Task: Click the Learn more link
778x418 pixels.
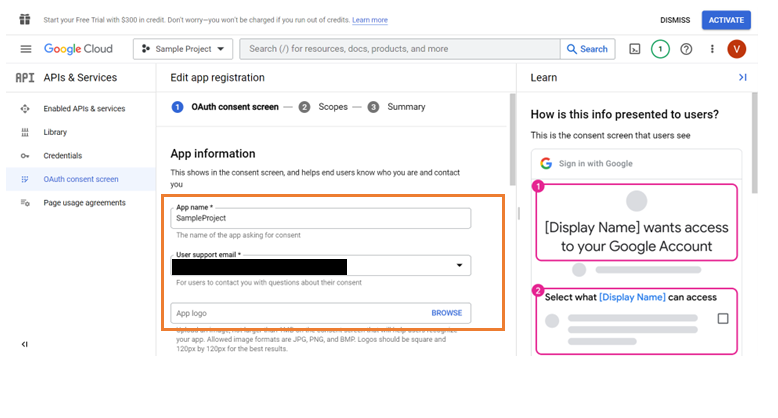Action: (369, 20)
